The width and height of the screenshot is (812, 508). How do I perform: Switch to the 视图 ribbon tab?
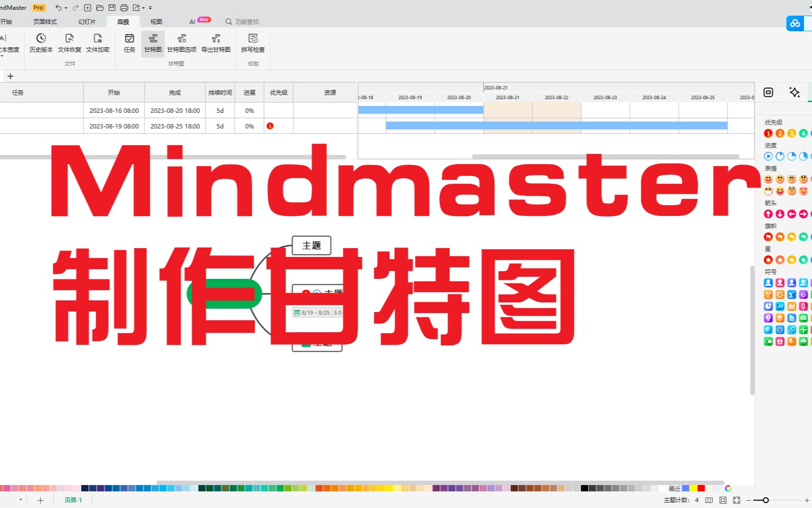pos(156,22)
